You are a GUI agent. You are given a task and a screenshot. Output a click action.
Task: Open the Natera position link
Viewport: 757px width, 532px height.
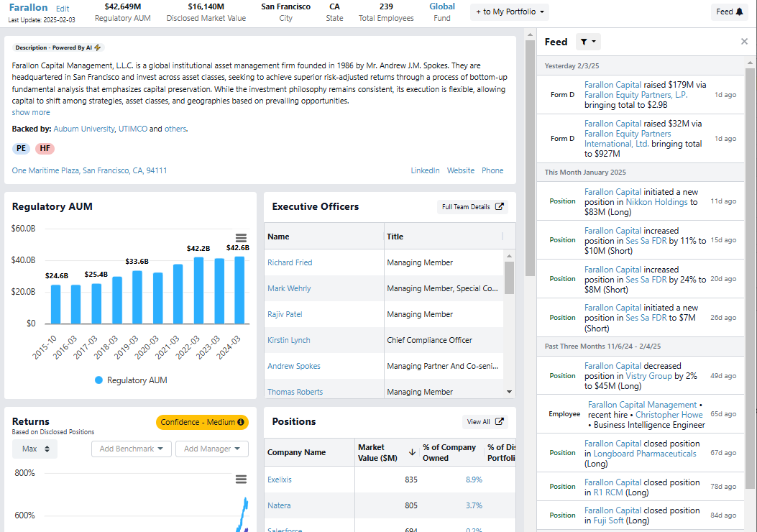tap(279, 506)
